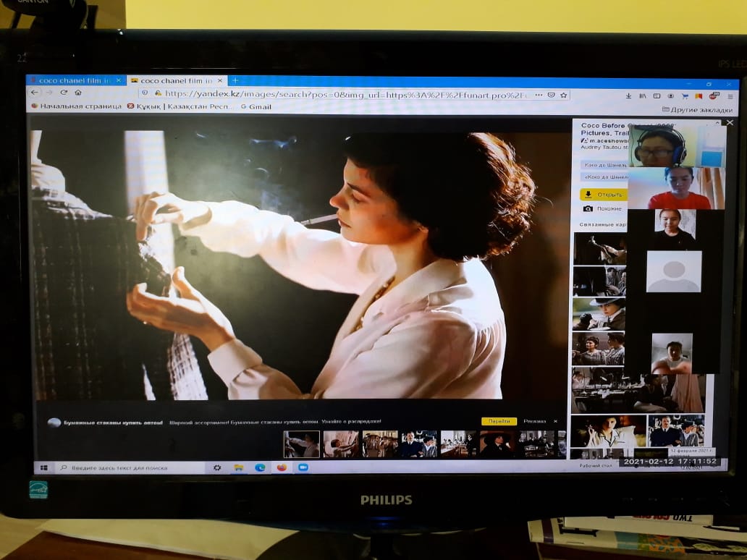This screenshot has width=747, height=560.
Task: Open the Windows Start menu
Action: click(43, 467)
